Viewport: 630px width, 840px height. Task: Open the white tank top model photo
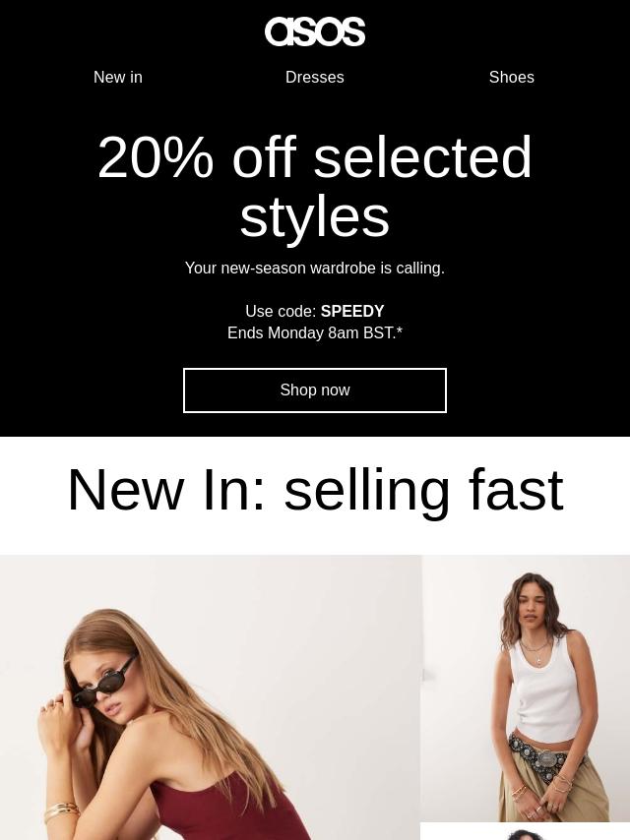coord(526,688)
